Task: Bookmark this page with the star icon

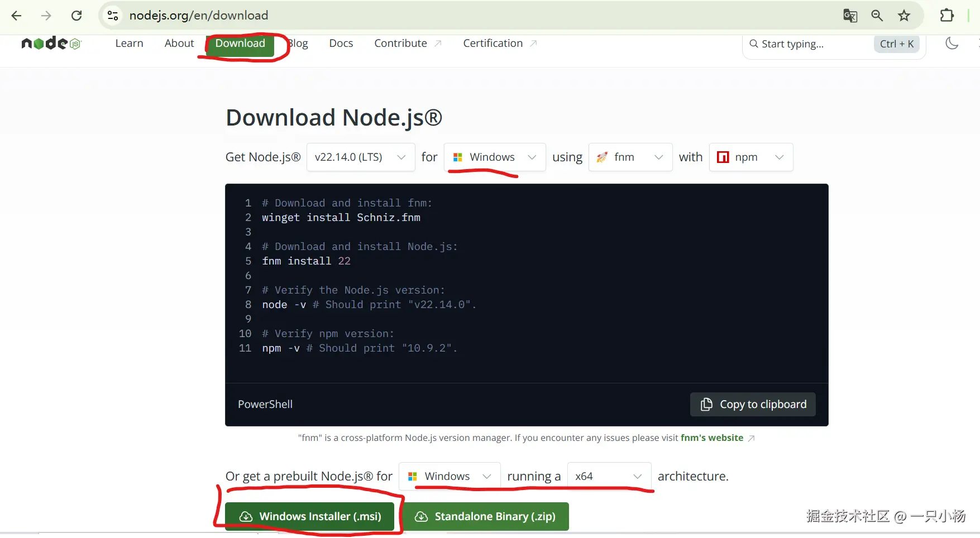Action: (904, 16)
